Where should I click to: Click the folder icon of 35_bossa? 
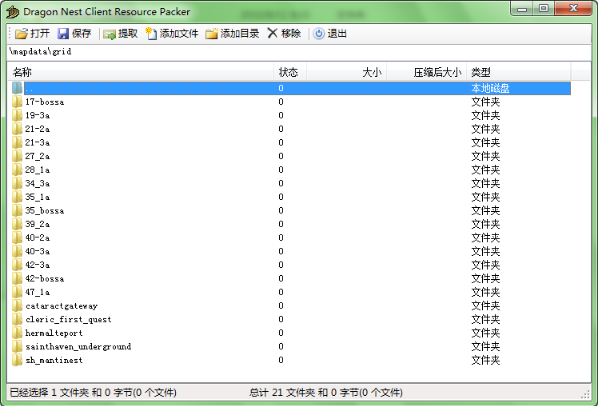pyautogui.click(x=17, y=210)
